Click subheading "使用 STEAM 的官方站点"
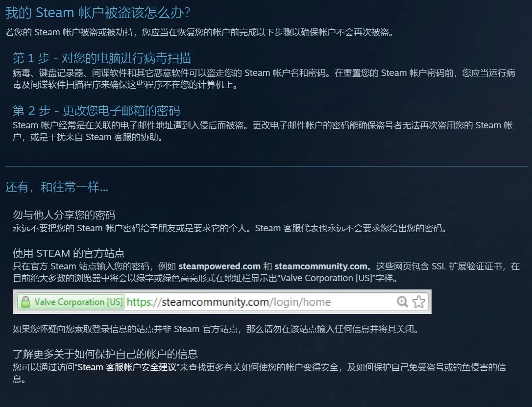Screen dimensions: 532x407 coord(69,253)
